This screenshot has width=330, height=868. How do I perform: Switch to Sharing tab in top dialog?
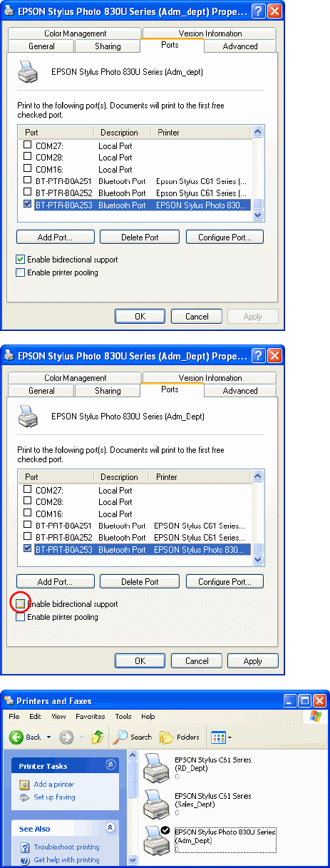click(x=108, y=46)
